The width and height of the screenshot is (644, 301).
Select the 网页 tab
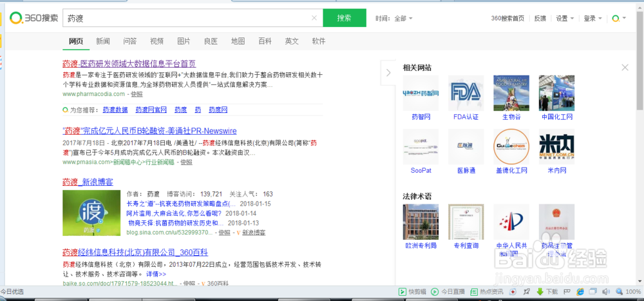click(76, 41)
